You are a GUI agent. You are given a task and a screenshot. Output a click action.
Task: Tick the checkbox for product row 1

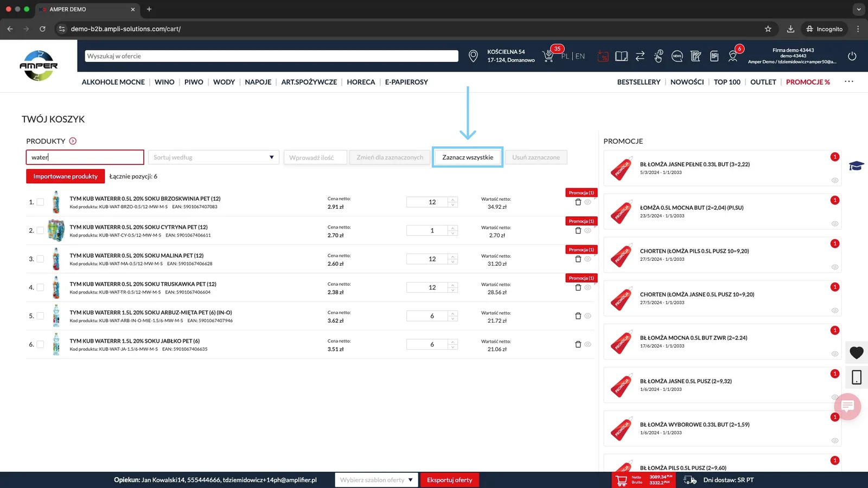[40, 202]
